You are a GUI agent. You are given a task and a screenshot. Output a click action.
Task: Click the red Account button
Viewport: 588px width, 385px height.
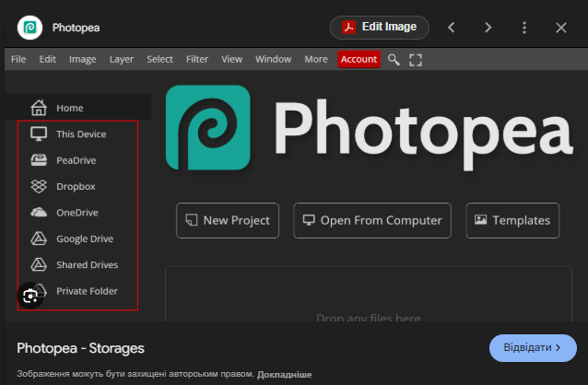tap(359, 60)
